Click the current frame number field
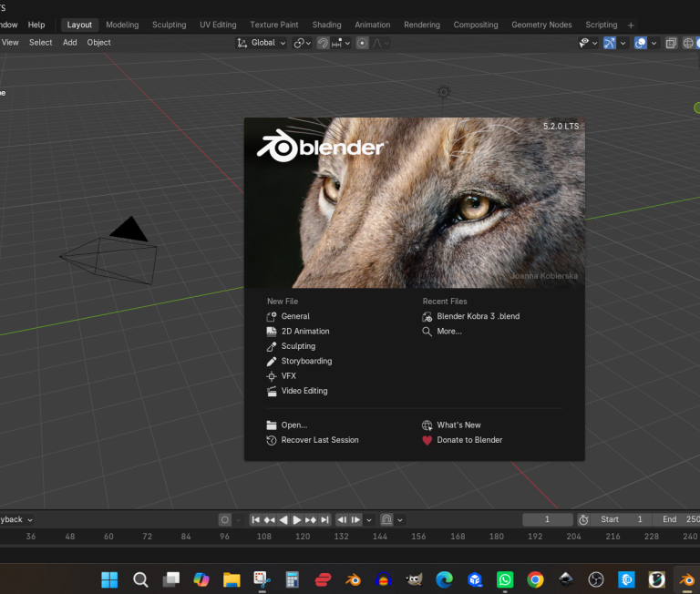700x594 pixels. pyautogui.click(x=548, y=519)
